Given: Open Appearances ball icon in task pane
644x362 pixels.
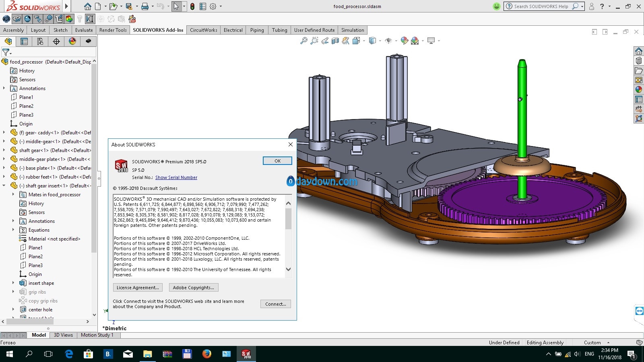Looking at the screenshot, I should tap(639, 90).
